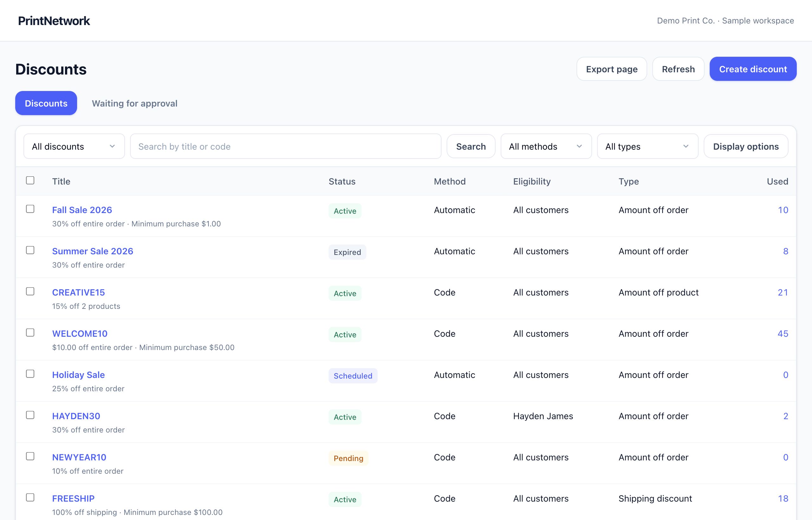
Task: Select the FREESHIP row checkbox
Action: (30, 497)
